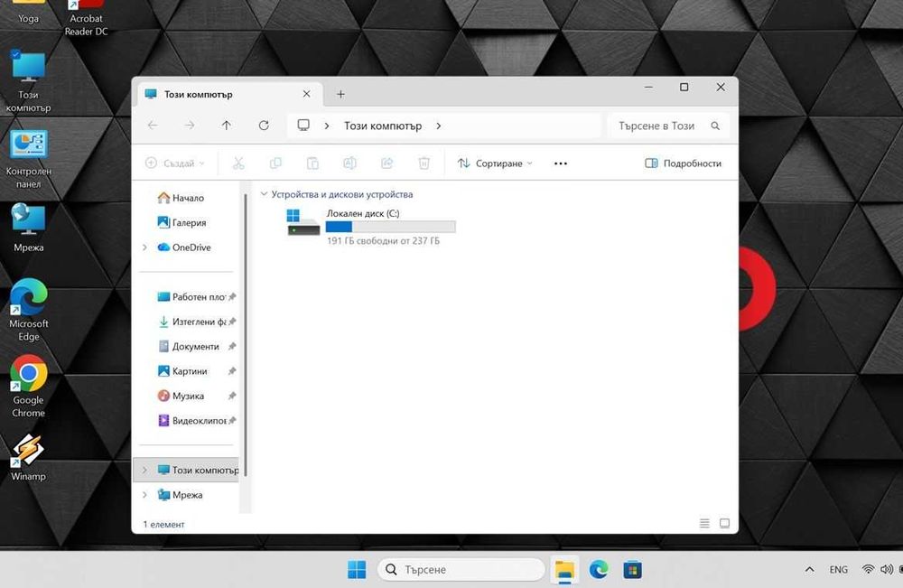
Task: Toggle the Подробности pane
Action: coord(683,163)
